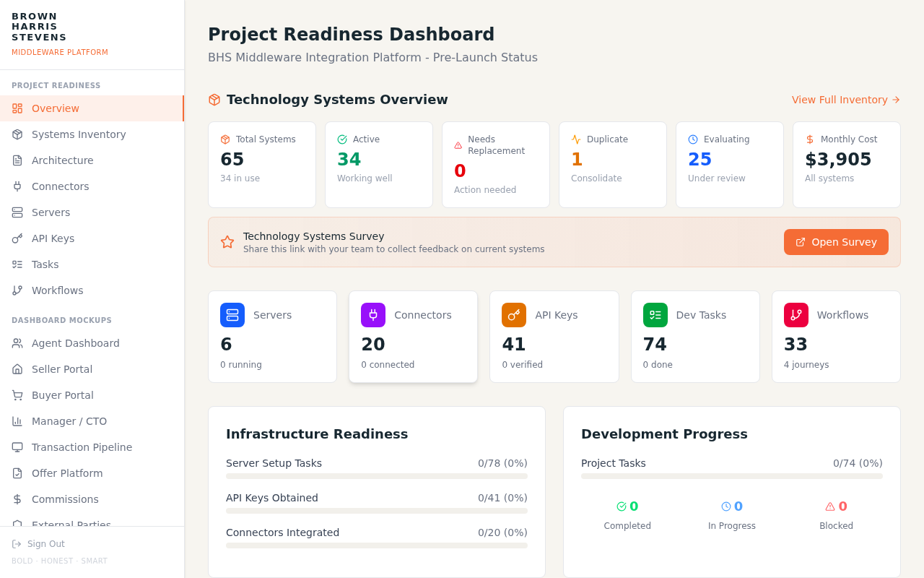Click the red lightning icon on Workflows card
The width and height of the screenshot is (924, 578).
coord(796,314)
